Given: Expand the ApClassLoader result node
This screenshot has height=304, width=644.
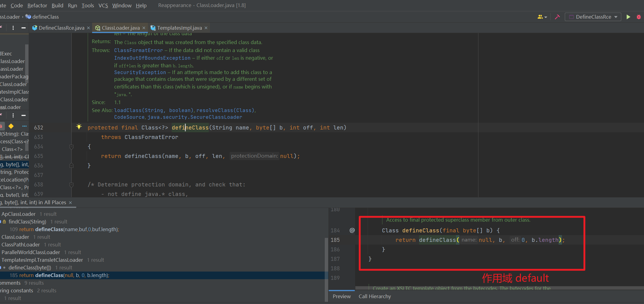Looking at the screenshot, I should 18,214.
